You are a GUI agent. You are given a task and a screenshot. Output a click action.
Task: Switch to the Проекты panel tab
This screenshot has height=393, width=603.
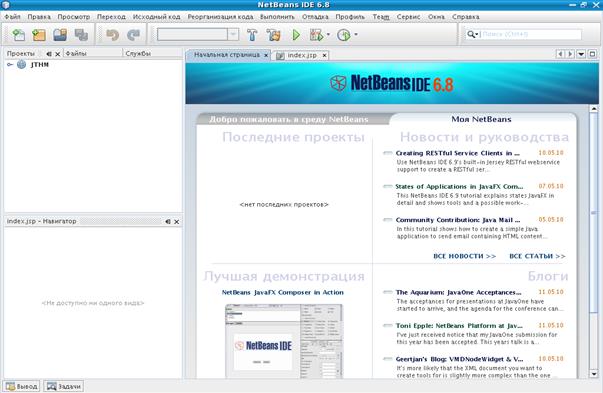(x=21, y=54)
